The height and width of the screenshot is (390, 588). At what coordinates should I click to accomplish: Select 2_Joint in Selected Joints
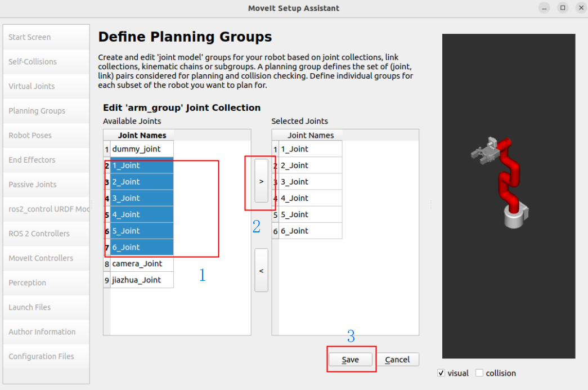[311, 165]
